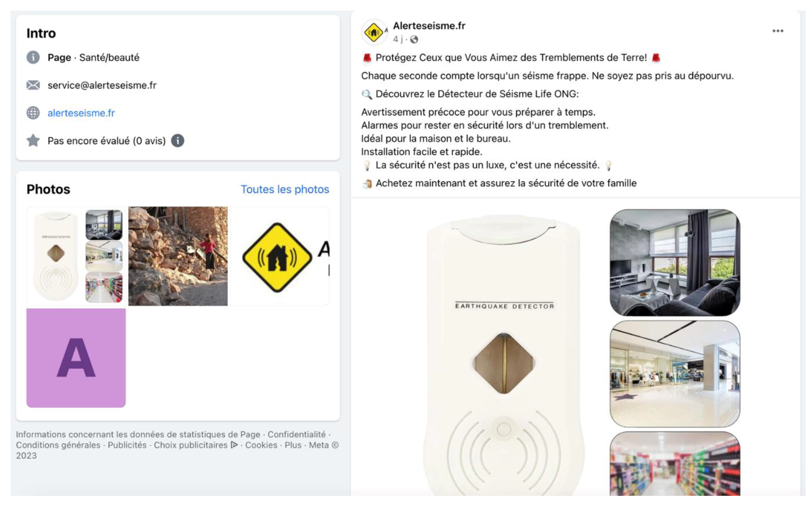Open the earthquake detector collage thumbnail
Screen dimensions: 812x506
(x=76, y=256)
